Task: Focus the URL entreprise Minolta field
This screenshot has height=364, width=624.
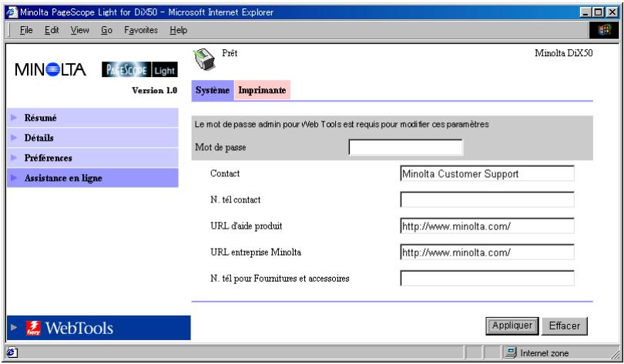Action: point(487,252)
